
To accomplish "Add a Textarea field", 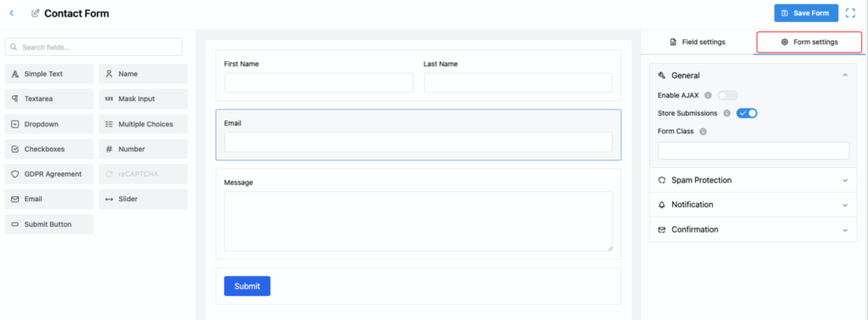I will click(49, 98).
